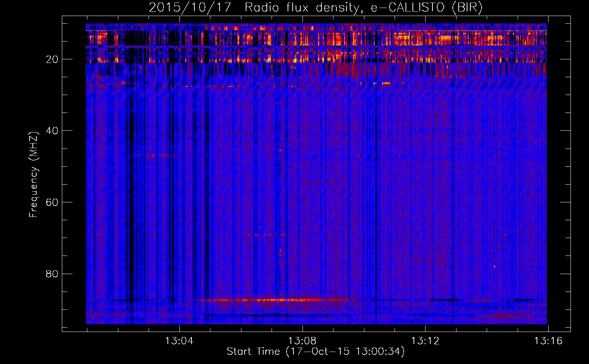Click the '13:16' time tick label
The height and width of the screenshot is (364, 589).
pyautogui.click(x=548, y=341)
